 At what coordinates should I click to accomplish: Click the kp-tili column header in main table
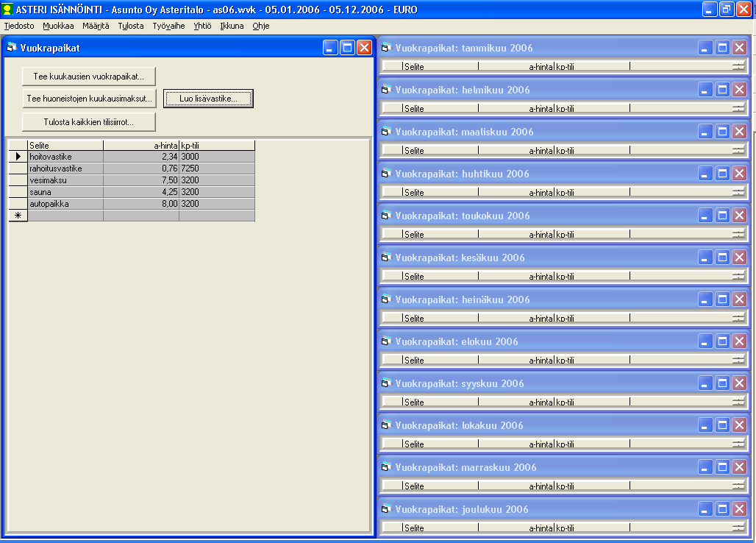(x=217, y=145)
